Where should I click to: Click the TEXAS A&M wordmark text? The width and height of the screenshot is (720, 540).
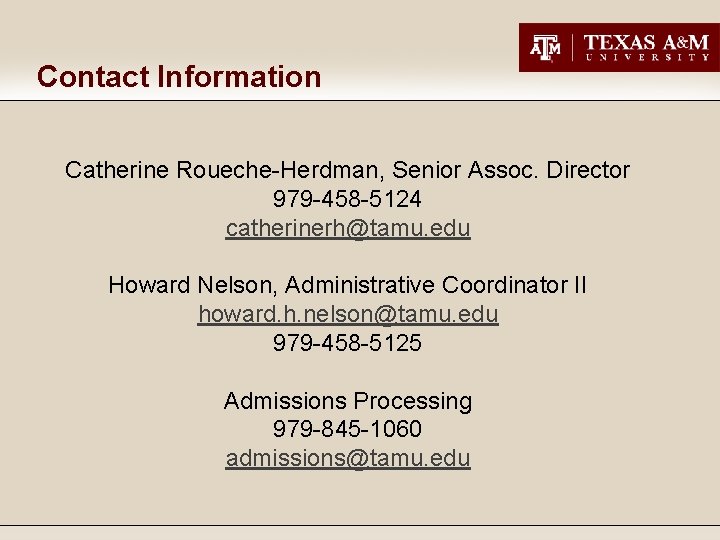tap(646, 42)
